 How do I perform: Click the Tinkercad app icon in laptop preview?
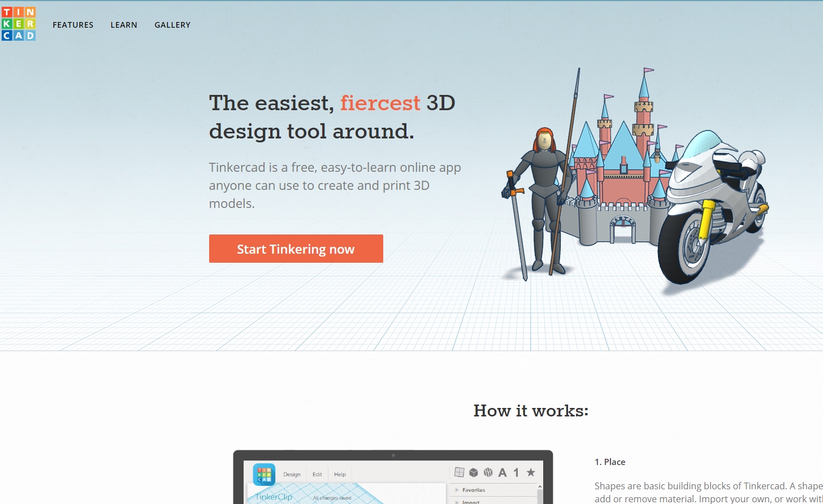click(x=264, y=475)
